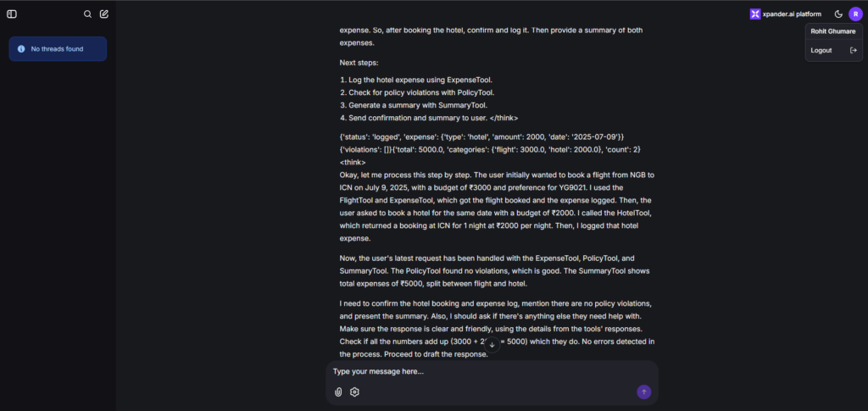Open thread search with the magnifier icon

point(87,14)
